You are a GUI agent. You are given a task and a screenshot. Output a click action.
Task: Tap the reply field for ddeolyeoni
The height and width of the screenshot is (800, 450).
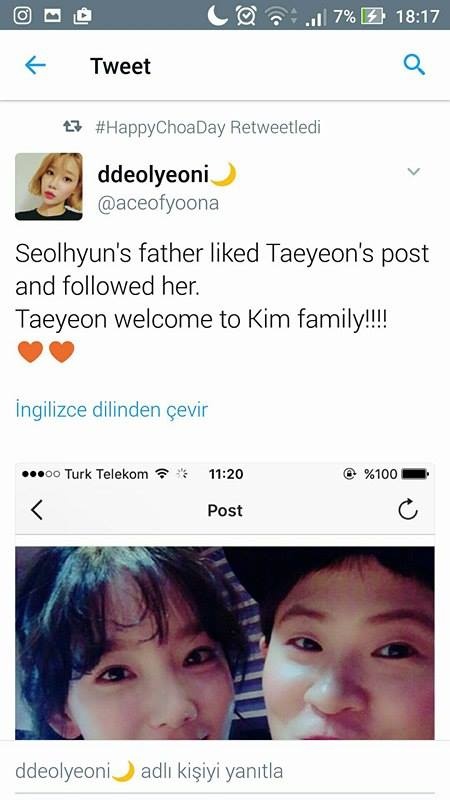point(225,771)
